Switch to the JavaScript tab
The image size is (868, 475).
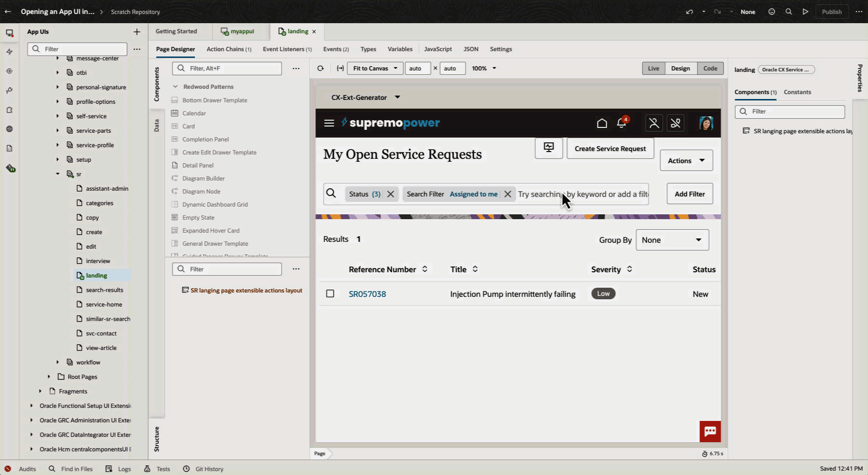coord(438,49)
